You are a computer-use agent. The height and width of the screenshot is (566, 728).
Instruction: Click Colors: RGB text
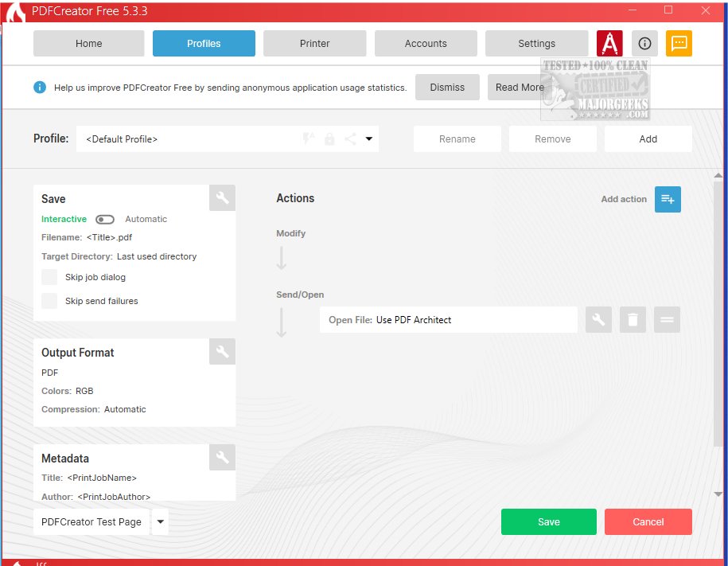(68, 391)
